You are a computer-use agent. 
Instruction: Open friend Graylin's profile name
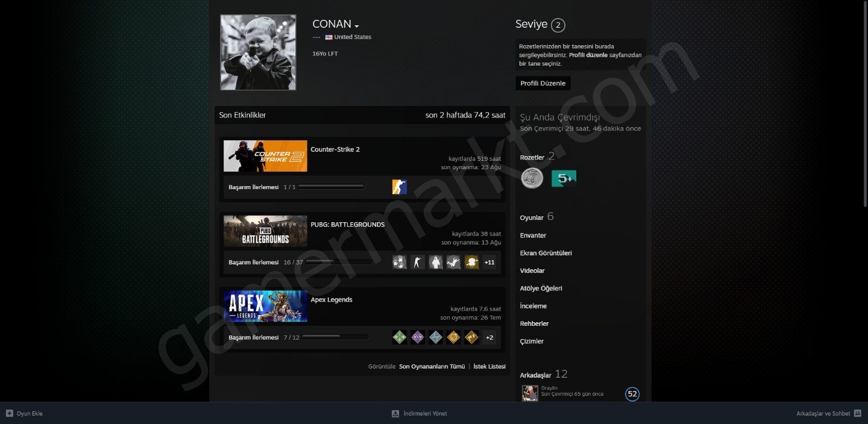549,388
